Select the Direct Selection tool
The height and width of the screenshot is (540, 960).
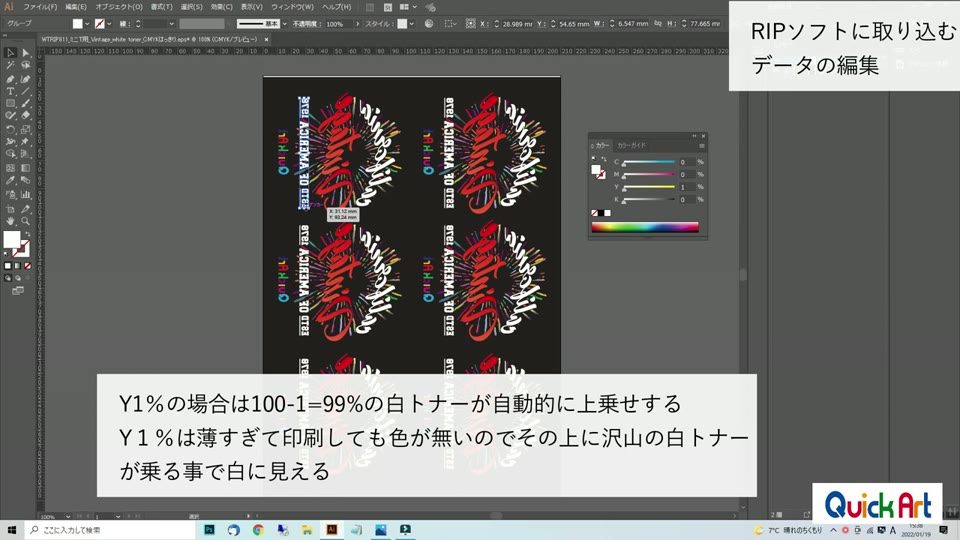(x=26, y=53)
